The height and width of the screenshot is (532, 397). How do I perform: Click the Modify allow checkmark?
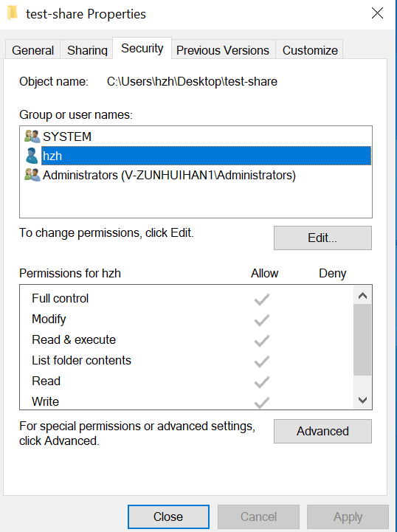[262, 320]
